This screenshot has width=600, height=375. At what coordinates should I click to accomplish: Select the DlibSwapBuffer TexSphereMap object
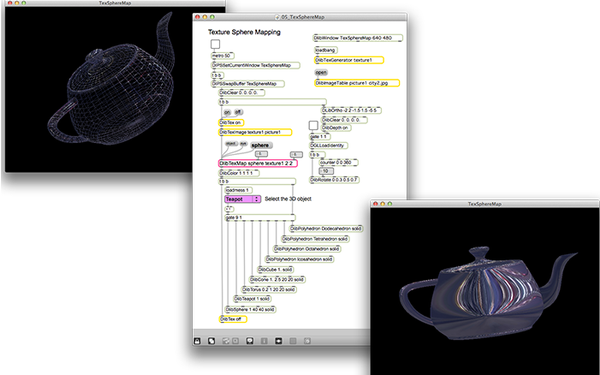[248, 83]
